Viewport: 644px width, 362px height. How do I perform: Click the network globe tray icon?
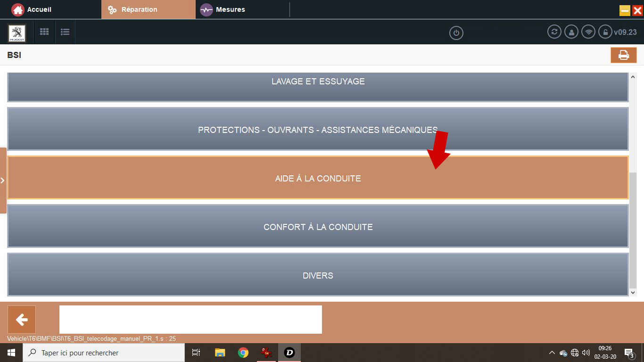(575, 353)
